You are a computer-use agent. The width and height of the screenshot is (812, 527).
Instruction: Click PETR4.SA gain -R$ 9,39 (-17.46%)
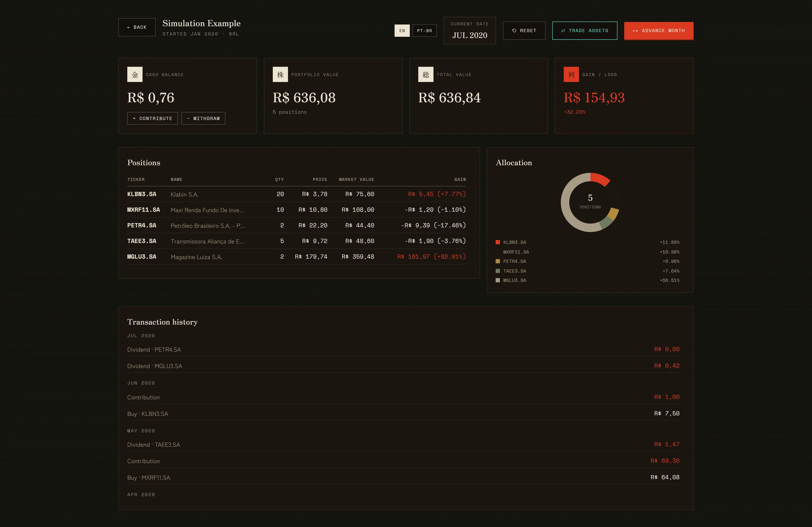[x=433, y=225]
